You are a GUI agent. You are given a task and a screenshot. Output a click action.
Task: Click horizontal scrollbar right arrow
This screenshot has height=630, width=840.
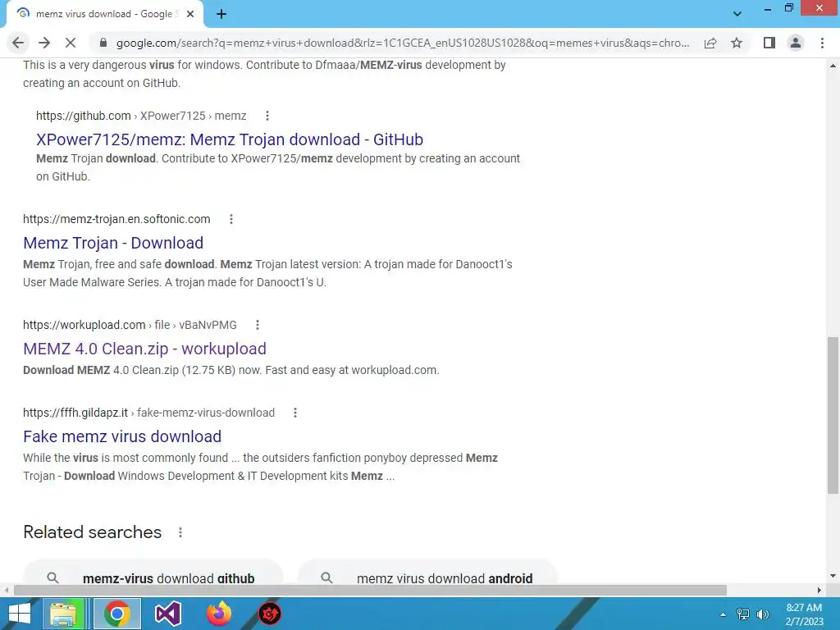819,590
